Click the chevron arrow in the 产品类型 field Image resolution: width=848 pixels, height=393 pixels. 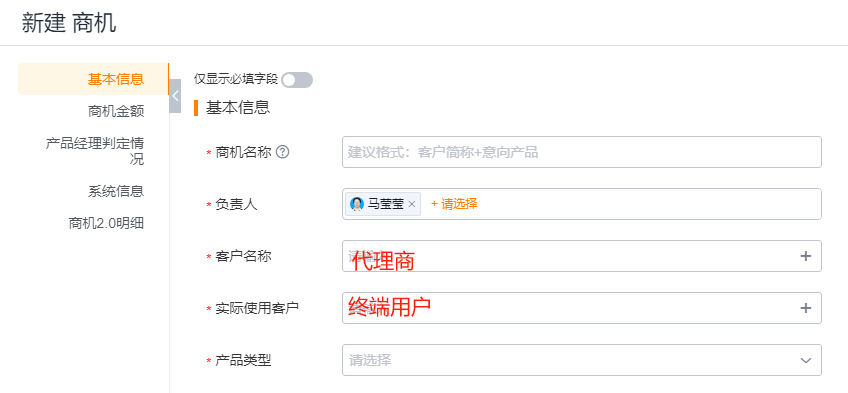coord(806,361)
